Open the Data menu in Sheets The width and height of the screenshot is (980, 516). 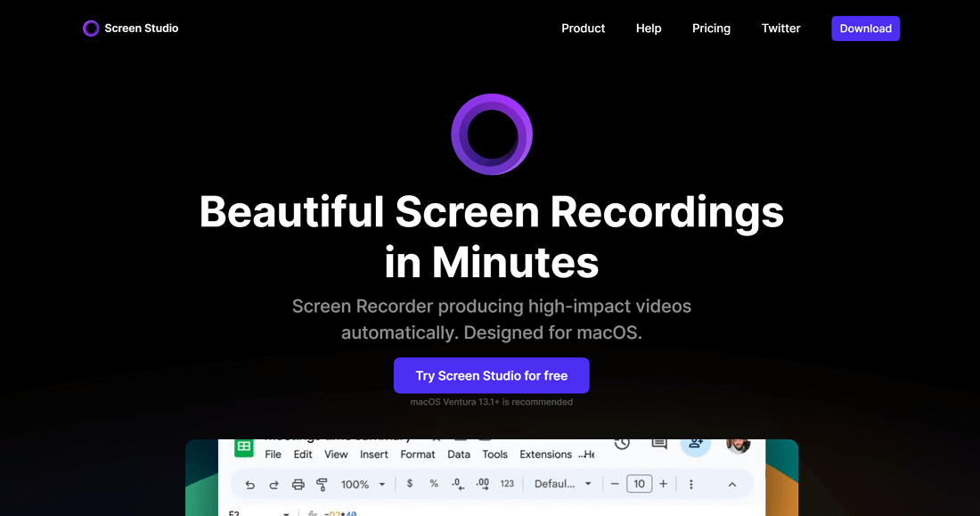[x=459, y=455]
